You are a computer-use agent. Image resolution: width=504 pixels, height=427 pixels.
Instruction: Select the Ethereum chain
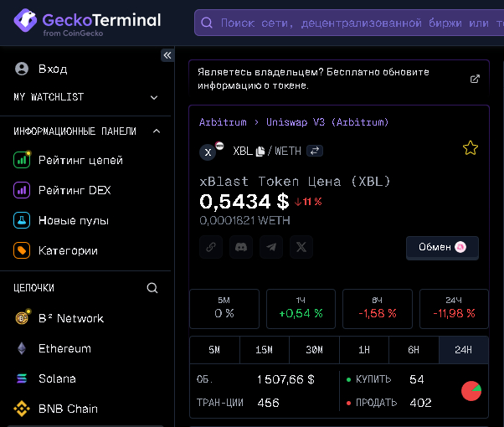pyautogui.click(x=64, y=348)
